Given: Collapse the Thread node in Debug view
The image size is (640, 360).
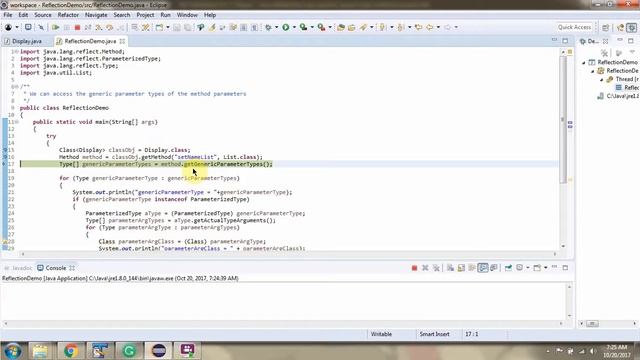Looking at the screenshot, I should pyautogui.click(x=602, y=80).
